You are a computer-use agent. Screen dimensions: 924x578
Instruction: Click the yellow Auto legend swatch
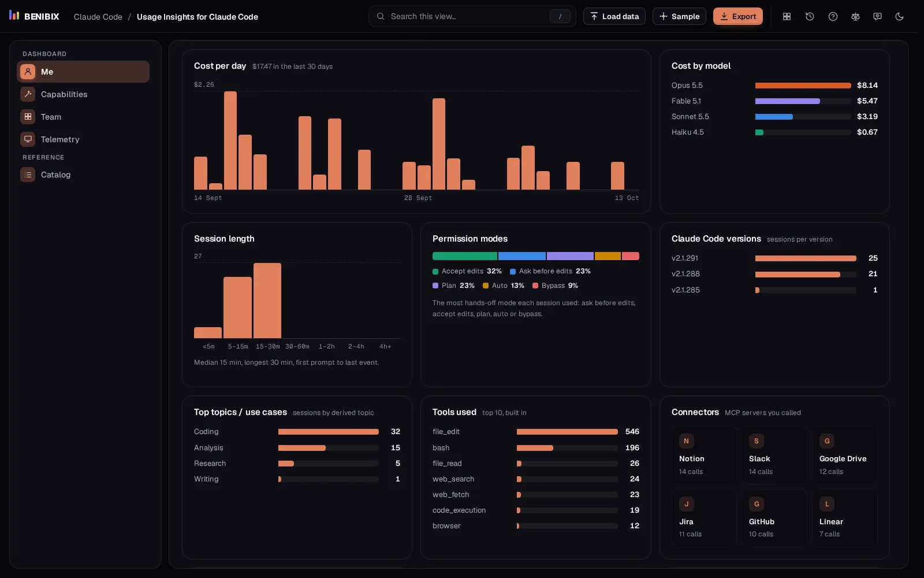[x=486, y=286]
